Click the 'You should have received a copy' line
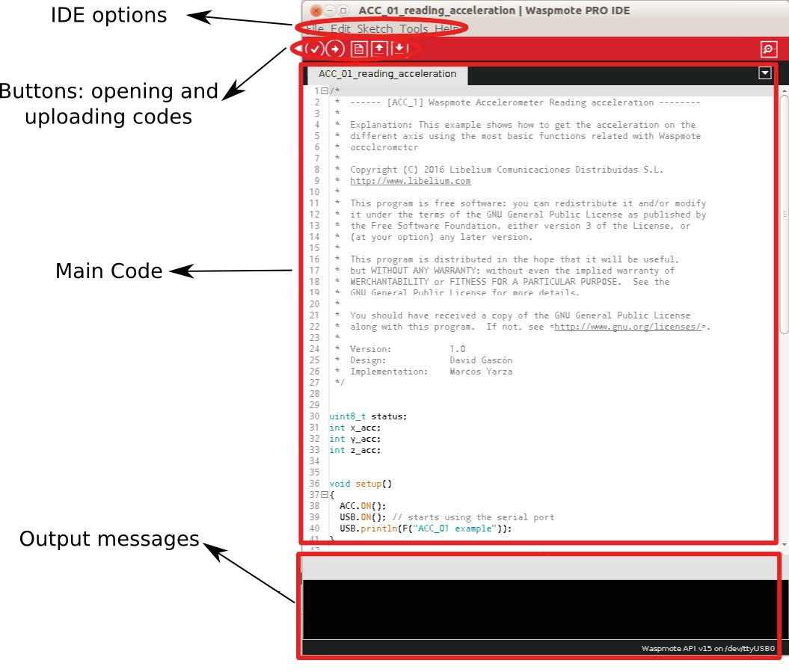This screenshot has height=672, width=789. [521, 315]
